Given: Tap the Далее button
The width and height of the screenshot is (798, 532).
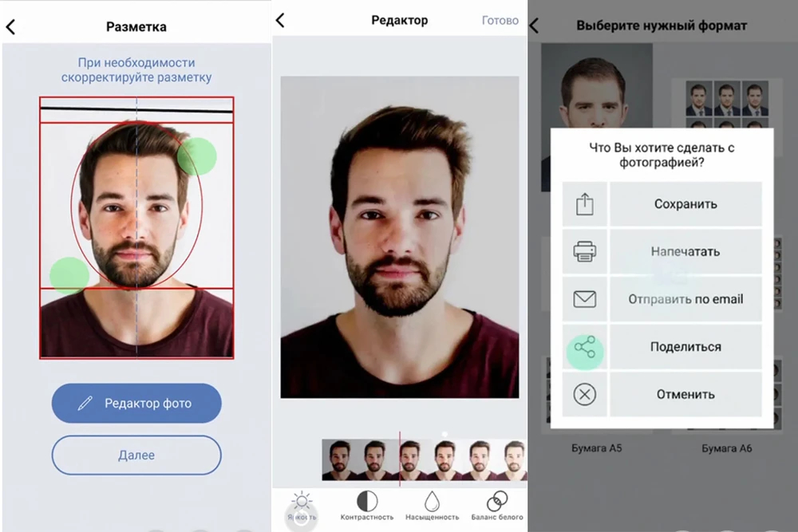Looking at the screenshot, I should (136, 455).
